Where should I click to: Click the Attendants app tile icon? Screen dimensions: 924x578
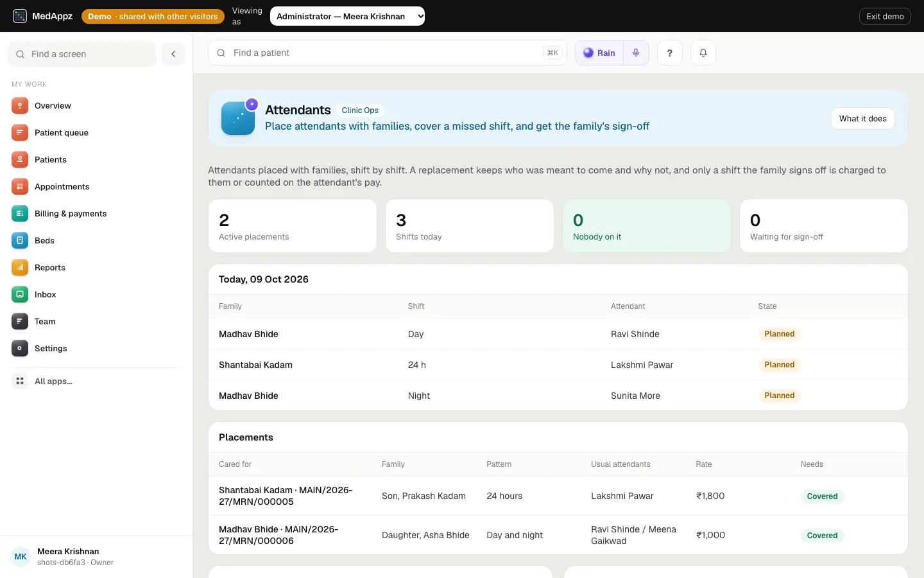coord(238,118)
